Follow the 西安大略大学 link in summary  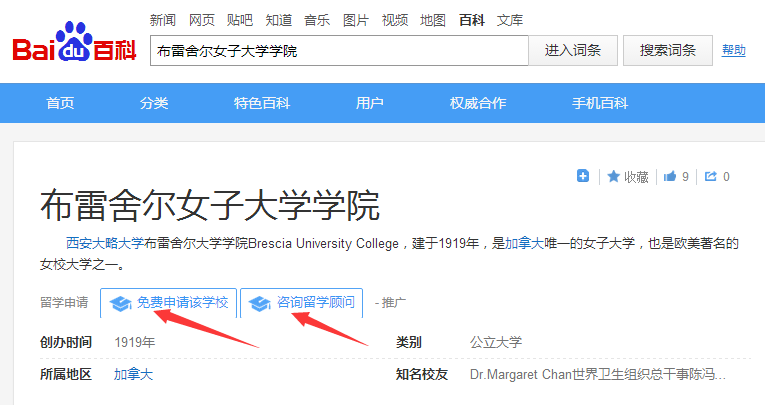[105, 243]
